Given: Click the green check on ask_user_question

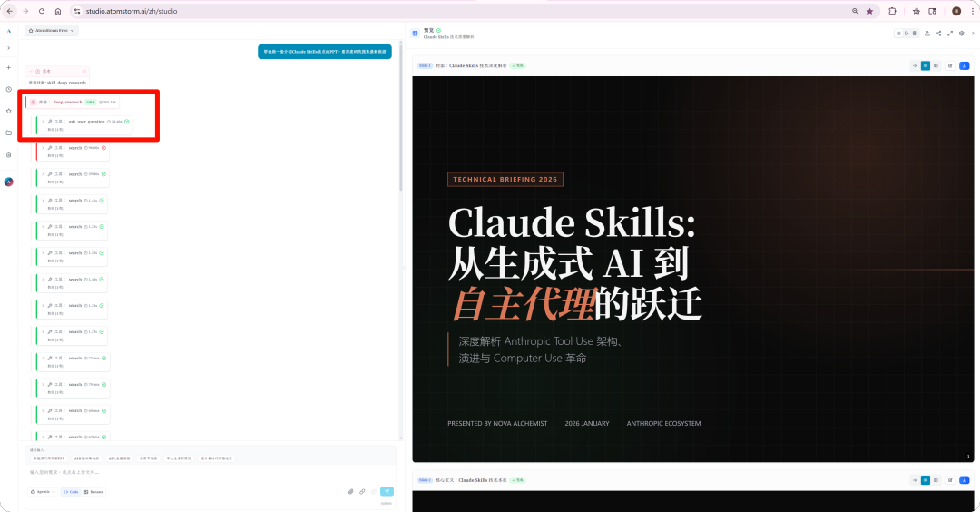Looking at the screenshot, I should tap(127, 122).
